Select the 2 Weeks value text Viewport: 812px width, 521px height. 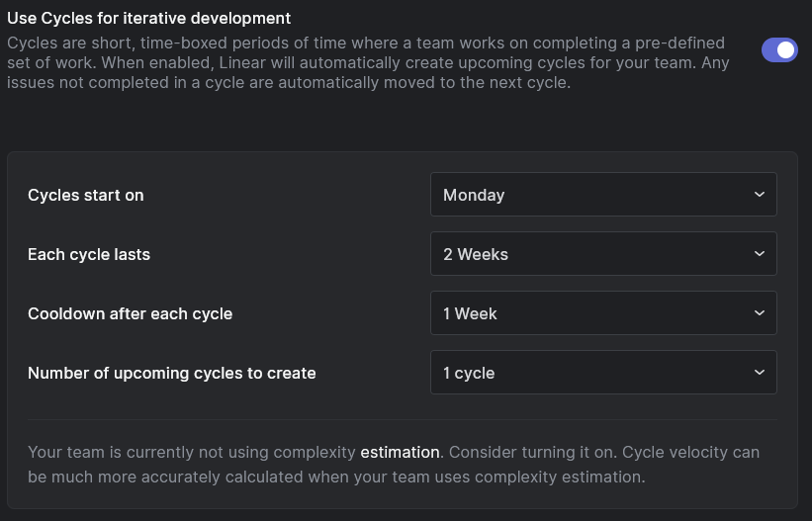tap(476, 254)
